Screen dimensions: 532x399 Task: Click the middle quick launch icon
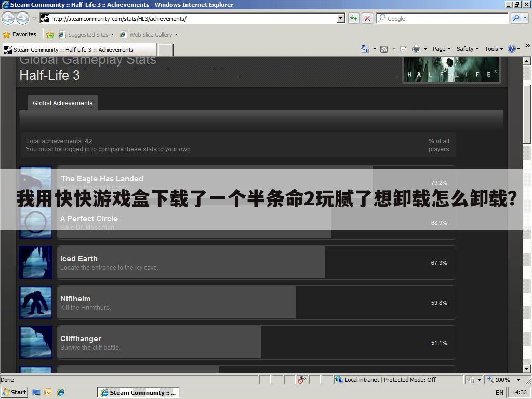[48, 392]
